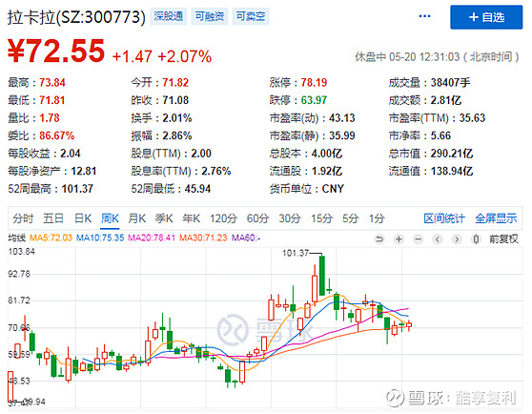
Task: Click the 今开 value 71.82
Action: 175,82
